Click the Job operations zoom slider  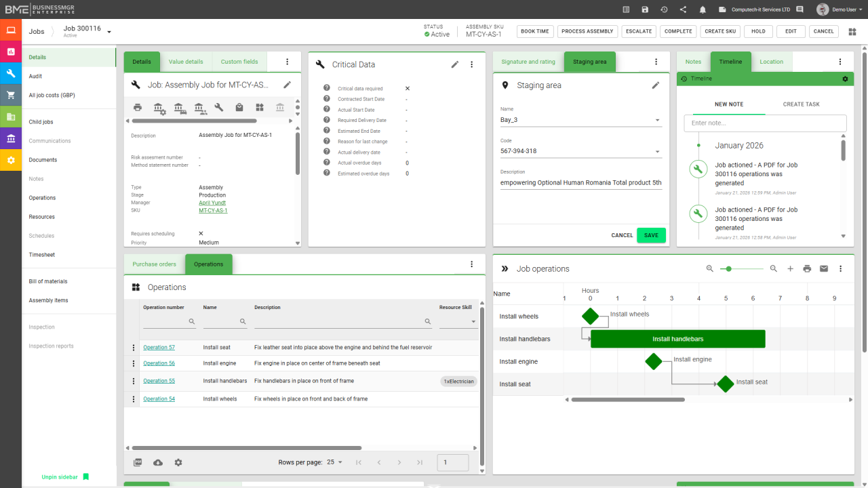pos(741,269)
